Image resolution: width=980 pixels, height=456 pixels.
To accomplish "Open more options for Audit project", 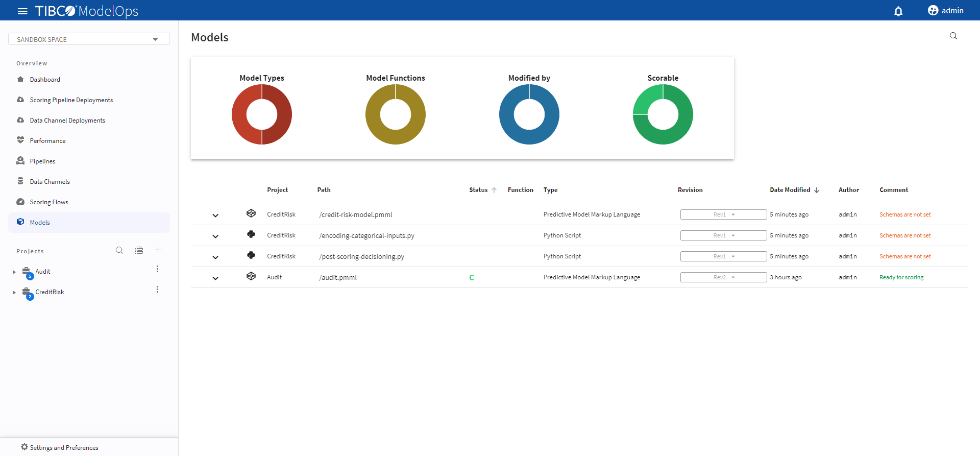I will tap(157, 269).
